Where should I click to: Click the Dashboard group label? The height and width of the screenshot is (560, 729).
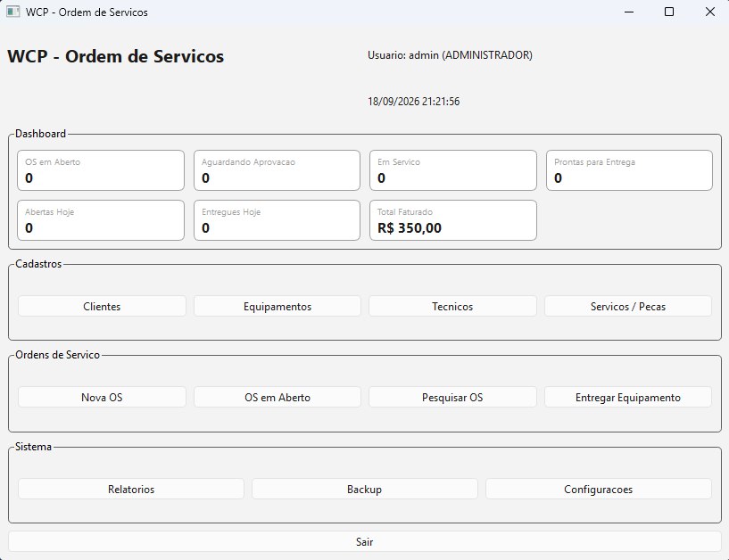point(40,134)
